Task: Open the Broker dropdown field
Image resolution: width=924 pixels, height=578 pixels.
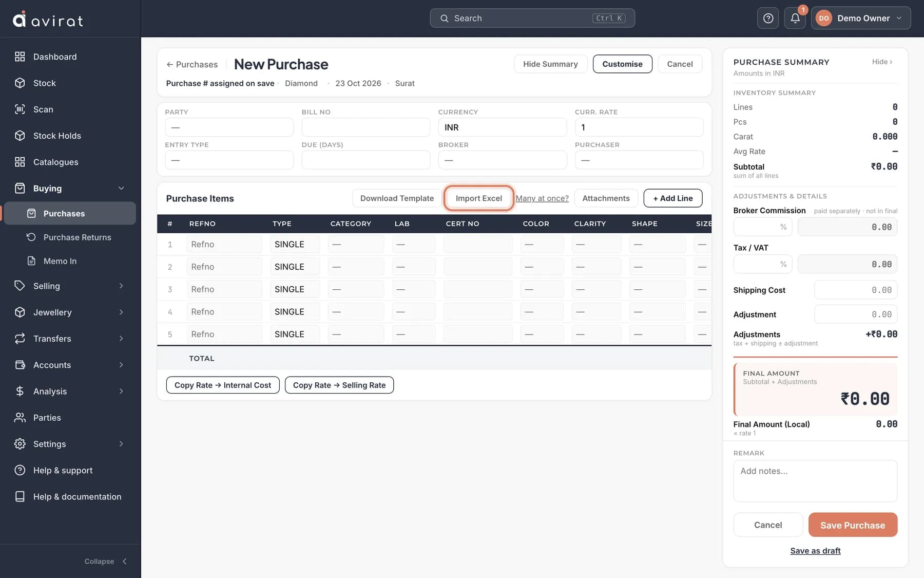Action: click(x=502, y=160)
